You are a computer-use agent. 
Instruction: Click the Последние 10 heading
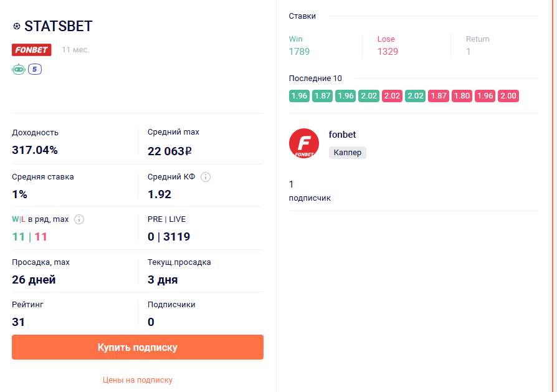point(315,79)
